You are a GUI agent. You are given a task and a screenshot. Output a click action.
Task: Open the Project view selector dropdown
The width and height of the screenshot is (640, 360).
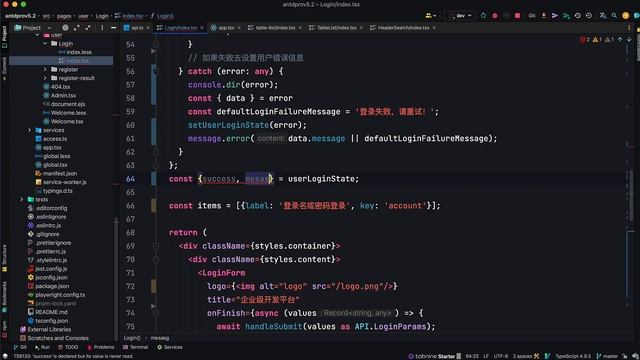(x=33, y=28)
